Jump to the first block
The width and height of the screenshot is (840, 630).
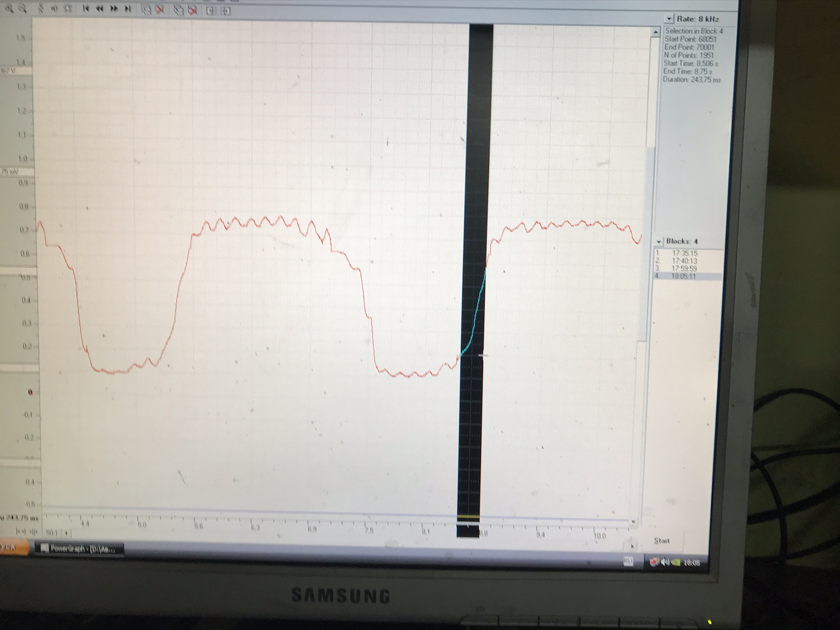86,8
